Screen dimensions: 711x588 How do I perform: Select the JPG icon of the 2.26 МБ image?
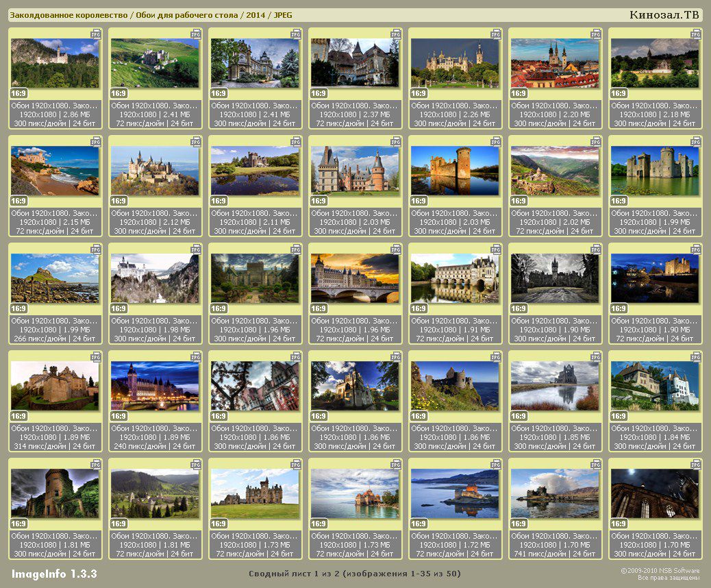click(496, 34)
